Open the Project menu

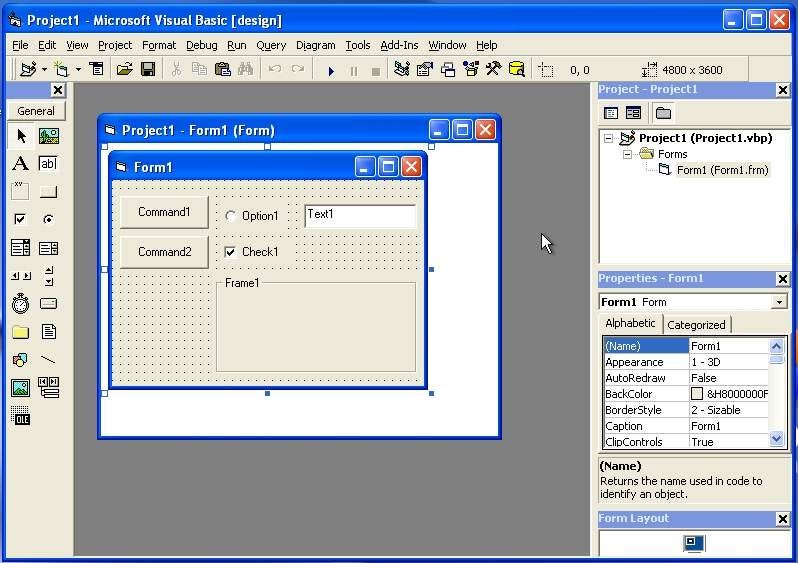coord(115,45)
